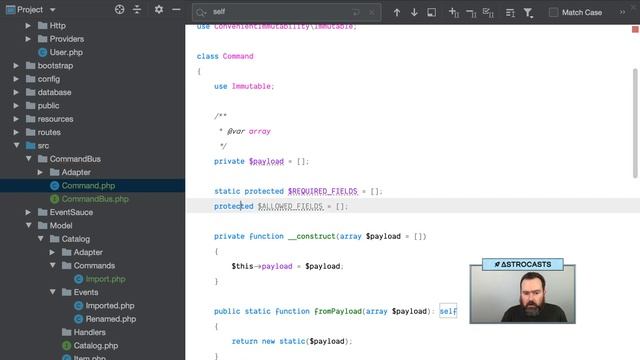Collapse the CommandBus folder
The height and width of the screenshot is (360, 640).
28,159
